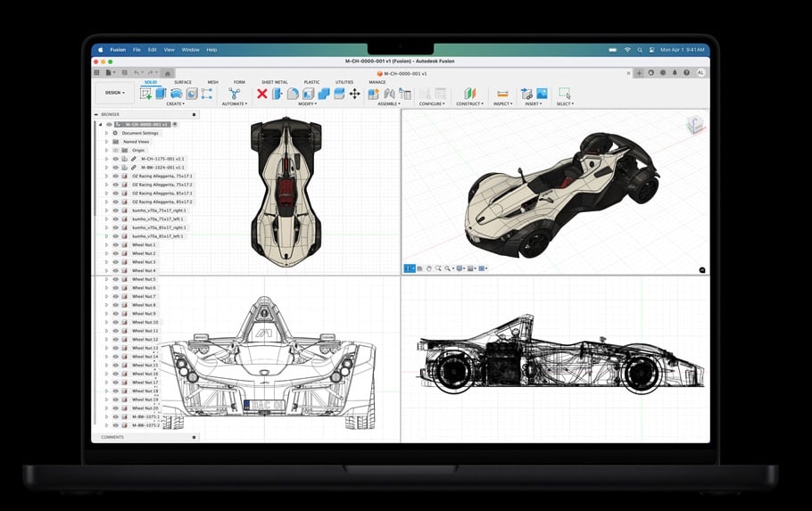Hide kumho_v70a_75x17_right:1 via eye icon

click(115, 210)
